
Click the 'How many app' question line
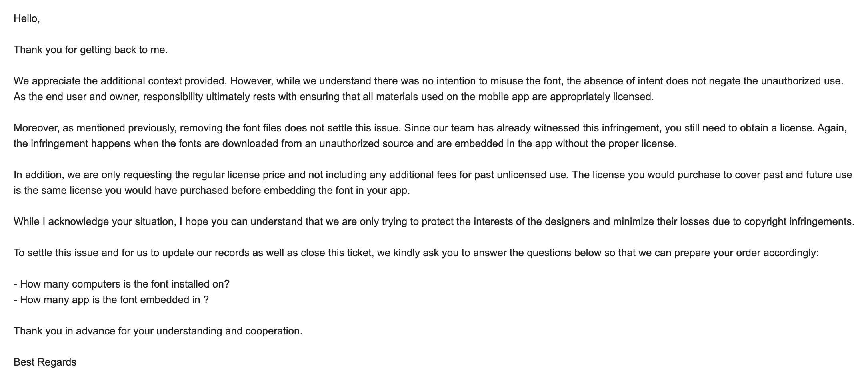pos(111,300)
